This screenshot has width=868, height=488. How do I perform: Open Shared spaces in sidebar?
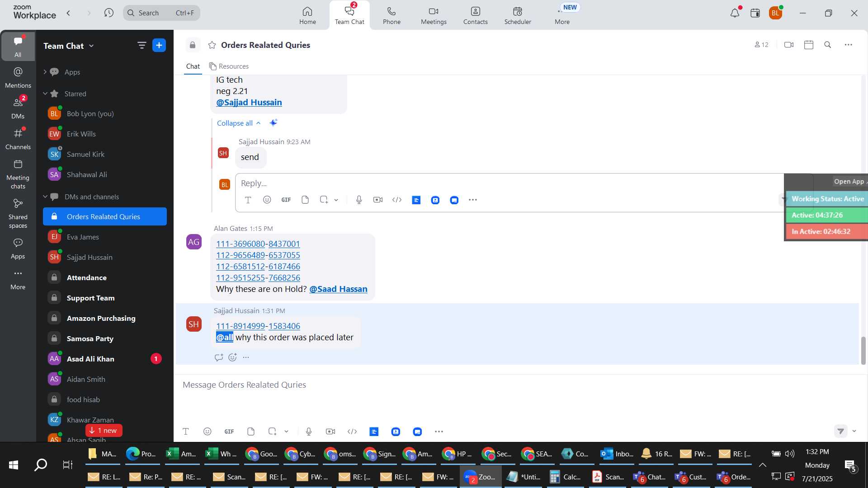point(18,214)
